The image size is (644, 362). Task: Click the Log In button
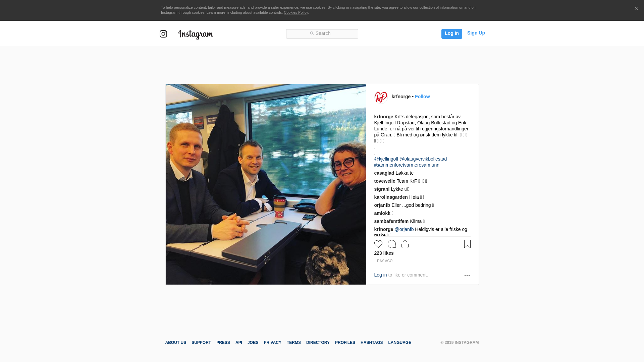click(x=451, y=34)
